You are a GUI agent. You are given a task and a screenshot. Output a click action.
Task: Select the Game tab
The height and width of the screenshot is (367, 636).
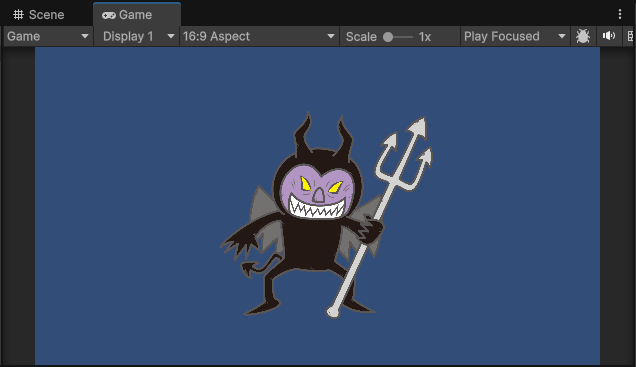click(137, 15)
